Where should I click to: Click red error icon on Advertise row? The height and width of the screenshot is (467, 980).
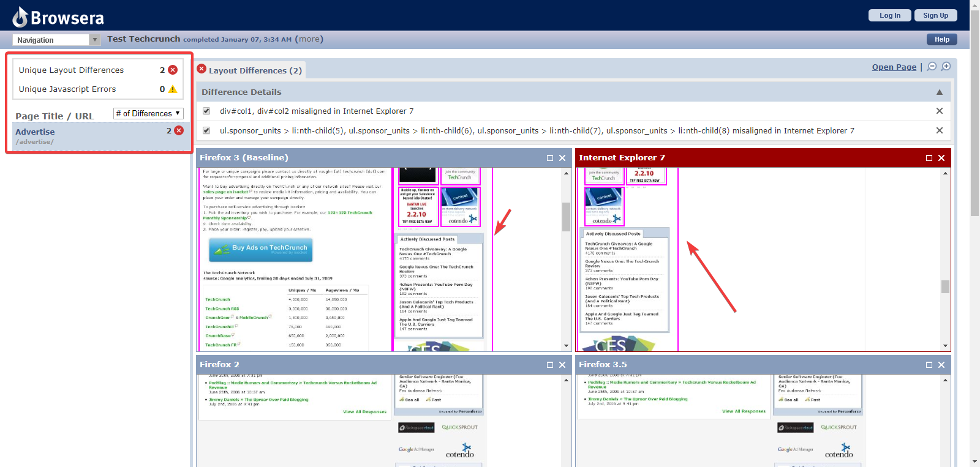point(179,130)
